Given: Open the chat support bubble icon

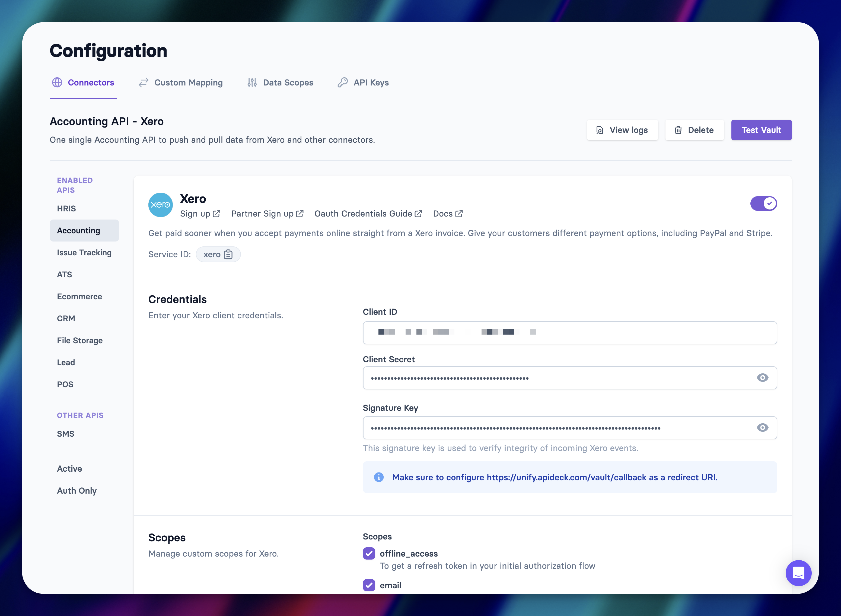Looking at the screenshot, I should pos(798,573).
